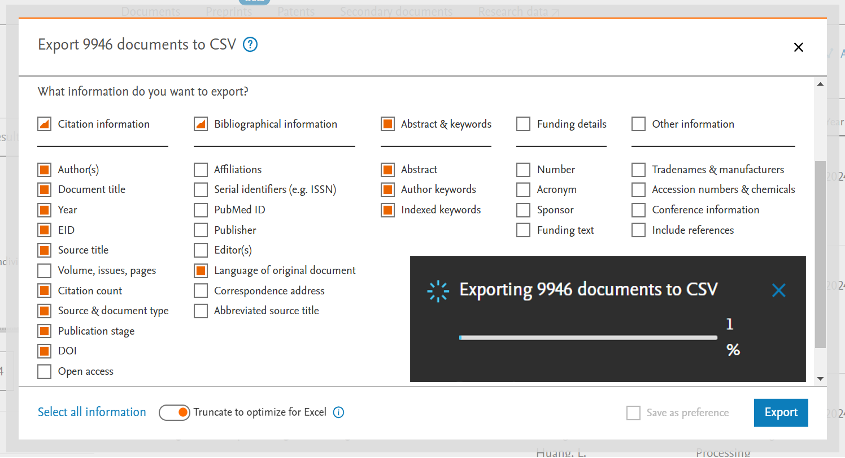Select all Funding details group checkbox
Image resolution: width=845 pixels, height=458 pixels.
tap(523, 125)
